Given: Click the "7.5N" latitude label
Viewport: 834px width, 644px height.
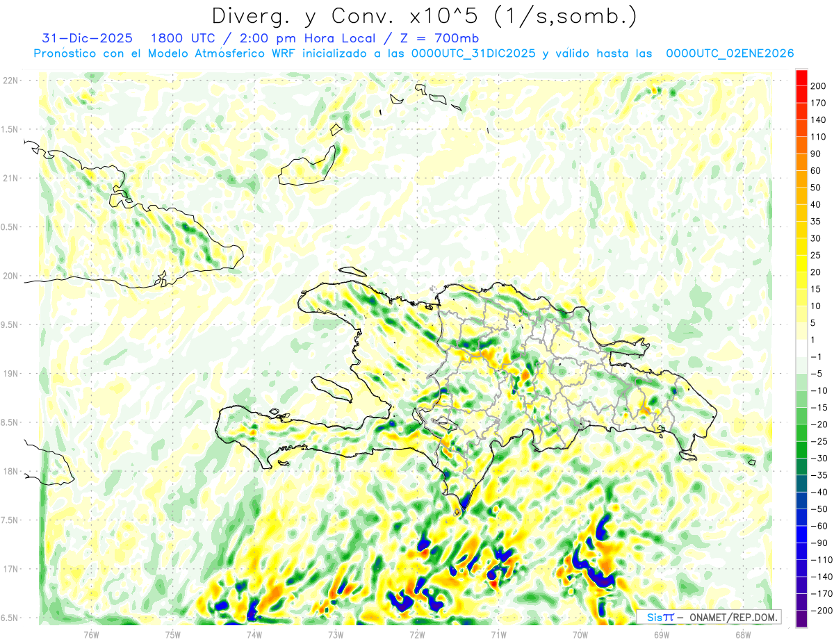Looking at the screenshot, I should point(10,520).
